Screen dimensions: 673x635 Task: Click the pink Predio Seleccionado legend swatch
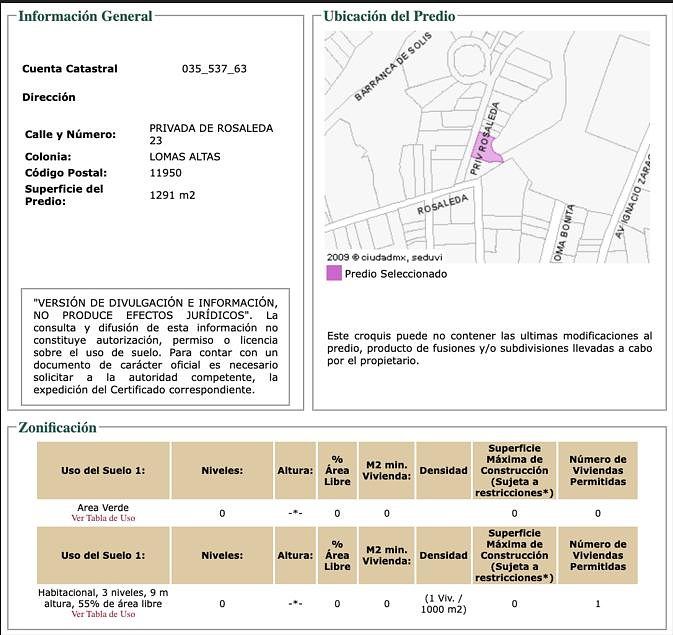(x=334, y=273)
